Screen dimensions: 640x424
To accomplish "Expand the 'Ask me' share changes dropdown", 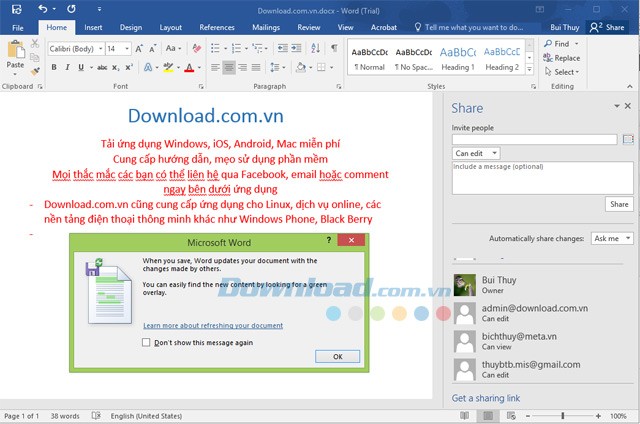I will (x=612, y=239).
